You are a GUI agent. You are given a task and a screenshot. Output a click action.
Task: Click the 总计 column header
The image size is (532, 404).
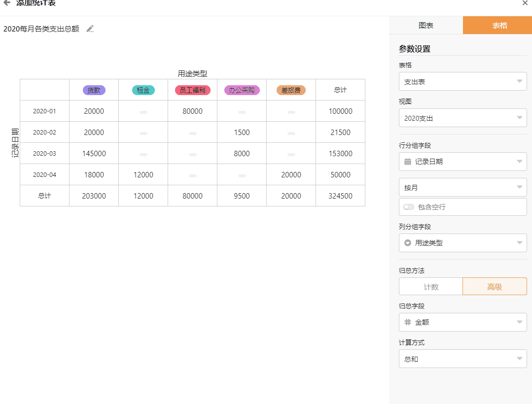[x=340, y=90]
